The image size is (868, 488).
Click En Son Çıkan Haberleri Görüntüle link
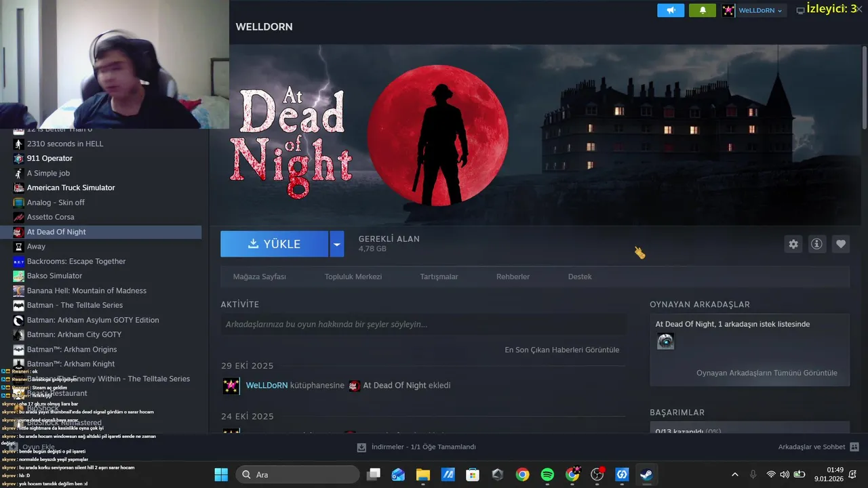[x=562, y=350]
